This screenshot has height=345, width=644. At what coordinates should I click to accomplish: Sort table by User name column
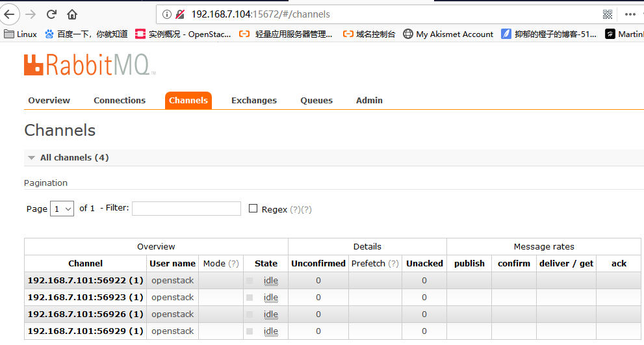(172, 264)
